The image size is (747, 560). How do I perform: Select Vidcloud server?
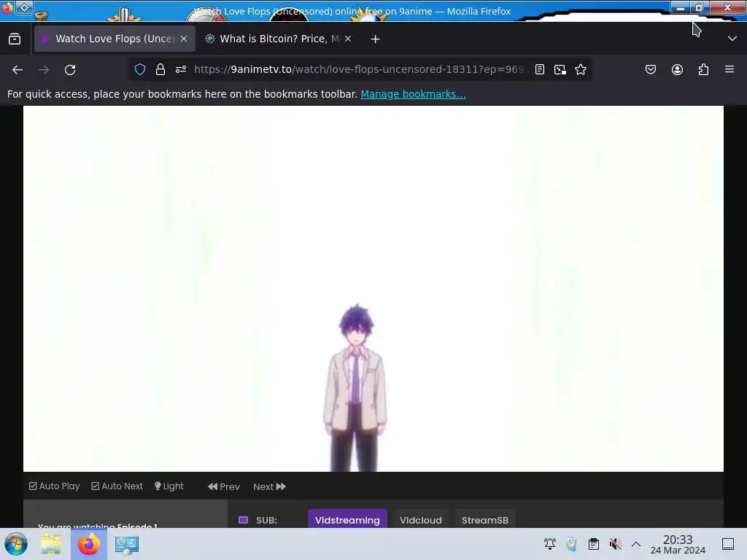pyautogui.click(x=421, y=520)
